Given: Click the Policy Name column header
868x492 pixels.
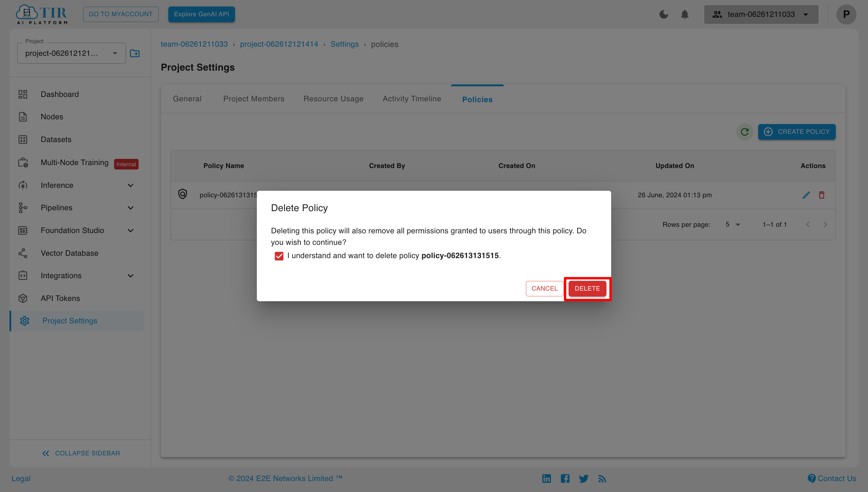Looking at the screenshot, I should [x=223, y=166].
